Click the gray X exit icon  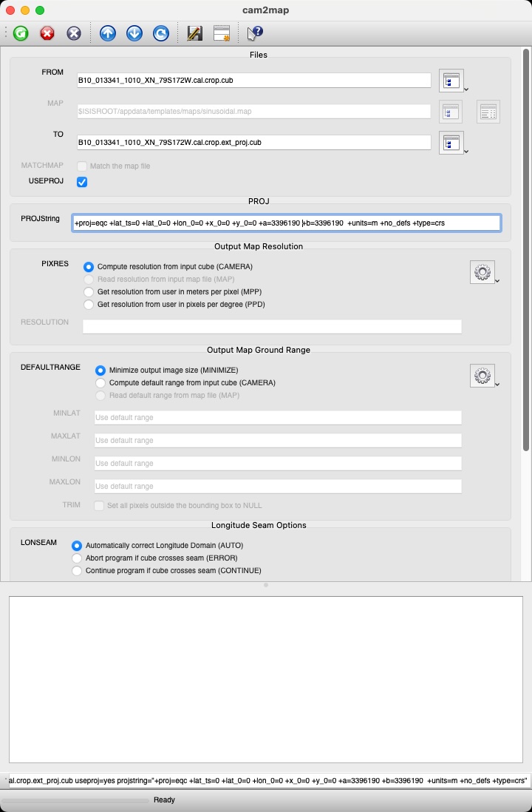point(73,33)
